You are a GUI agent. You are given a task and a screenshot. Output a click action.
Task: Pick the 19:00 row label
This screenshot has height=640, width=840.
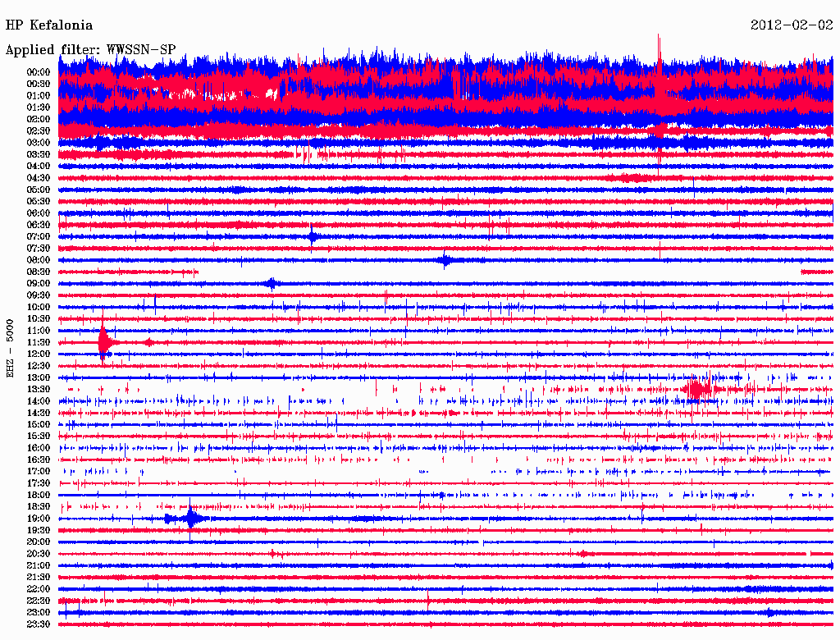click(x=38, y=519)
